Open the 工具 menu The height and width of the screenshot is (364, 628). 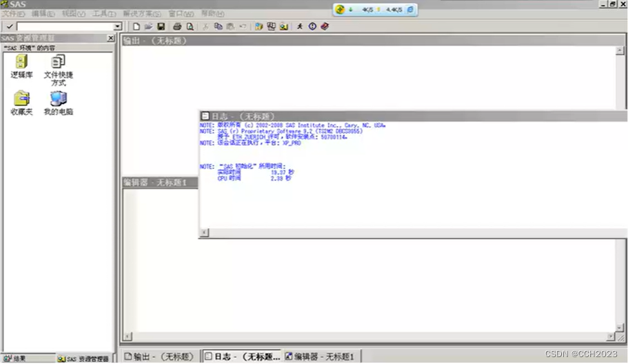coord(104,14)
